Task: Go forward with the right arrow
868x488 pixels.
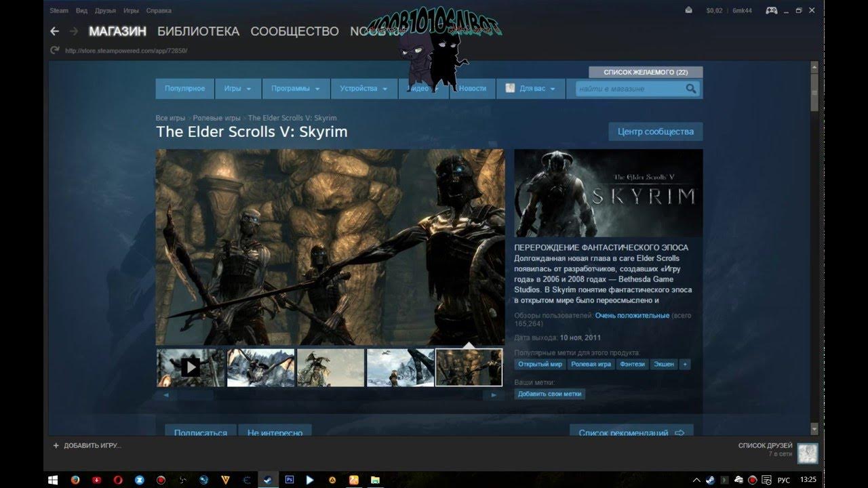Action: coord(74,31)
